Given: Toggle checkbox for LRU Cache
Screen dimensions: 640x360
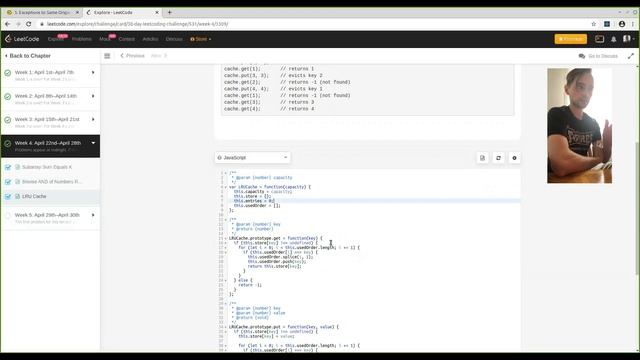Looking at the screenshot, I should pos(8,196).
